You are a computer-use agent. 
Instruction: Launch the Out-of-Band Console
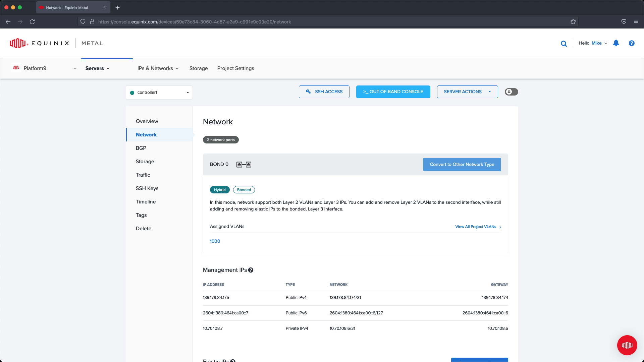click(393, 92)
